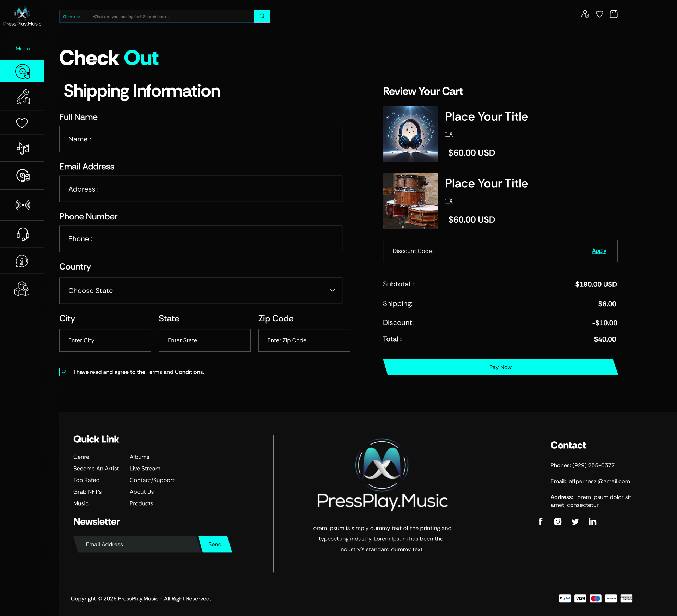
Task: Open the Choose State country dropdown
Action: (x=201, y=291)
